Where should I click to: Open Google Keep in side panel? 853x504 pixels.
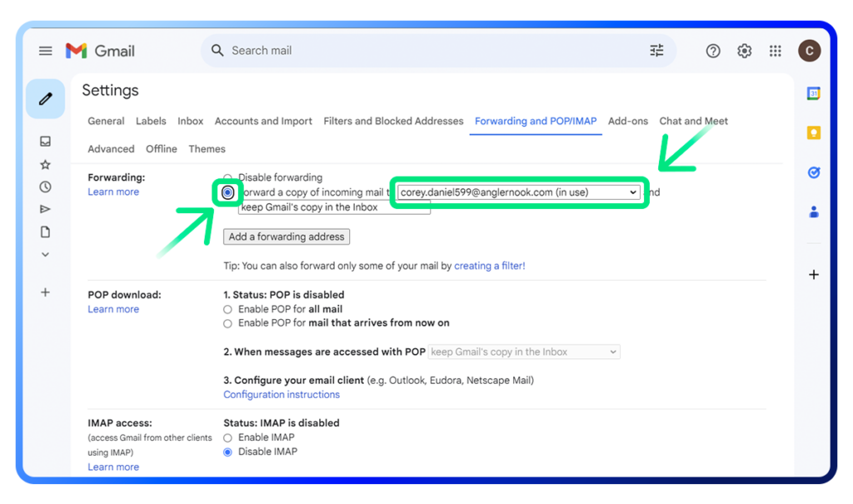[x=814, y=133]
